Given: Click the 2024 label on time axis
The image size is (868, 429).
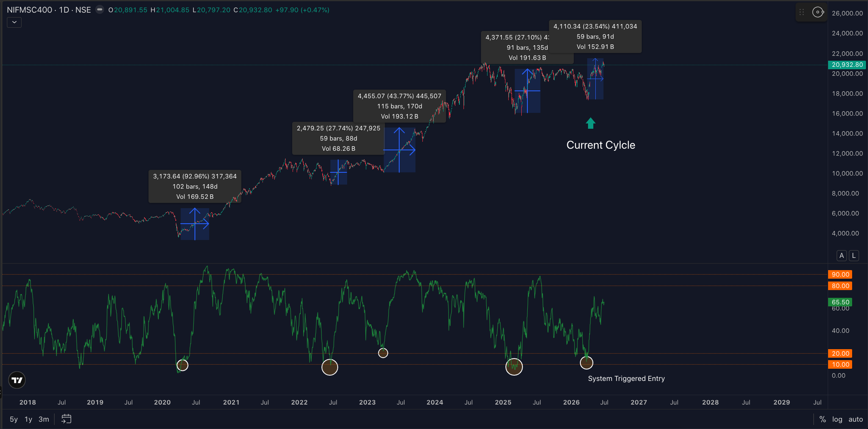Looking at the screenshot, I should click(x=435, y=402).
